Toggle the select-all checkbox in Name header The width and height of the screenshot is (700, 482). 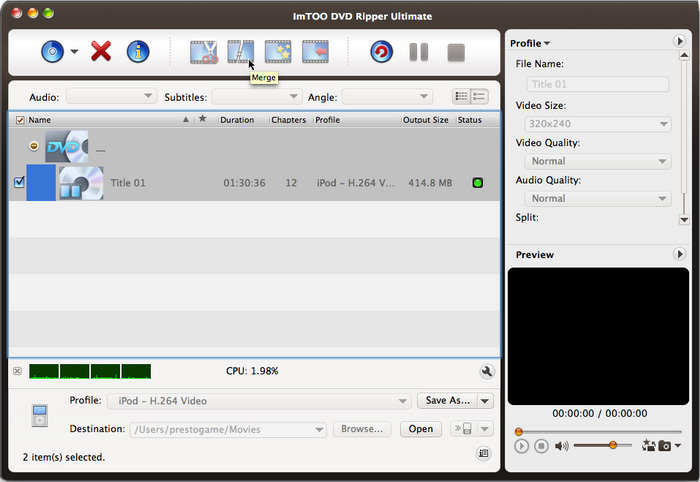tap(20, 120)
